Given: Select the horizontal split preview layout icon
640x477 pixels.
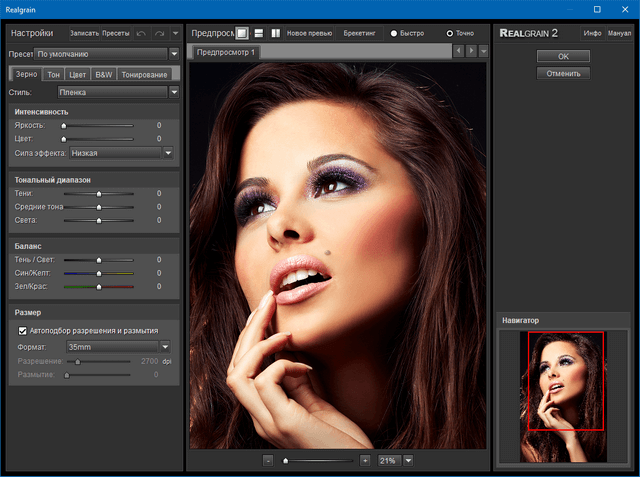Looking at the screenshot, I should coord(259,33).
